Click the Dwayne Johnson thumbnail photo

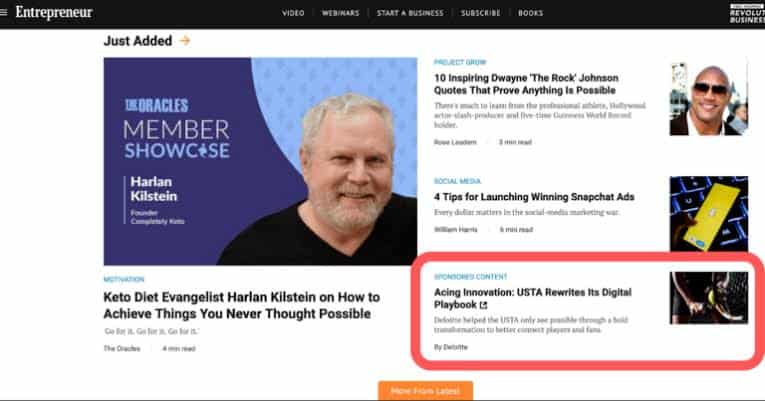point(708,99)
